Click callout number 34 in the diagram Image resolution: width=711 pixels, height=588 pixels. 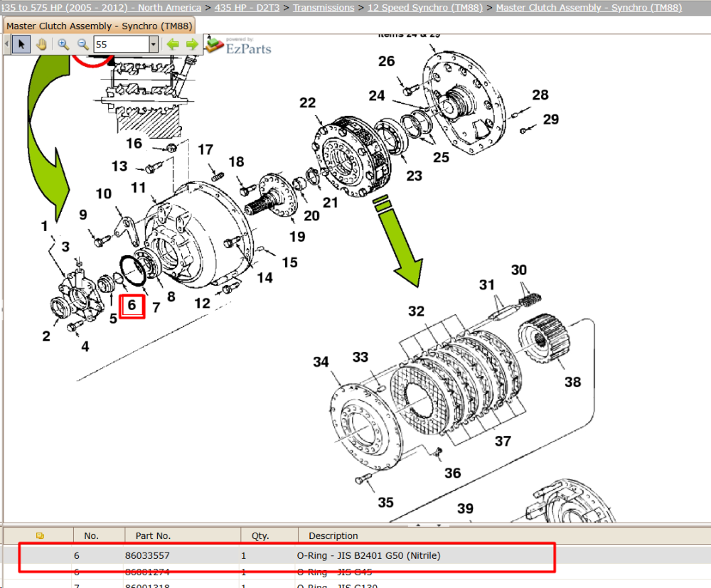[321, 362]
